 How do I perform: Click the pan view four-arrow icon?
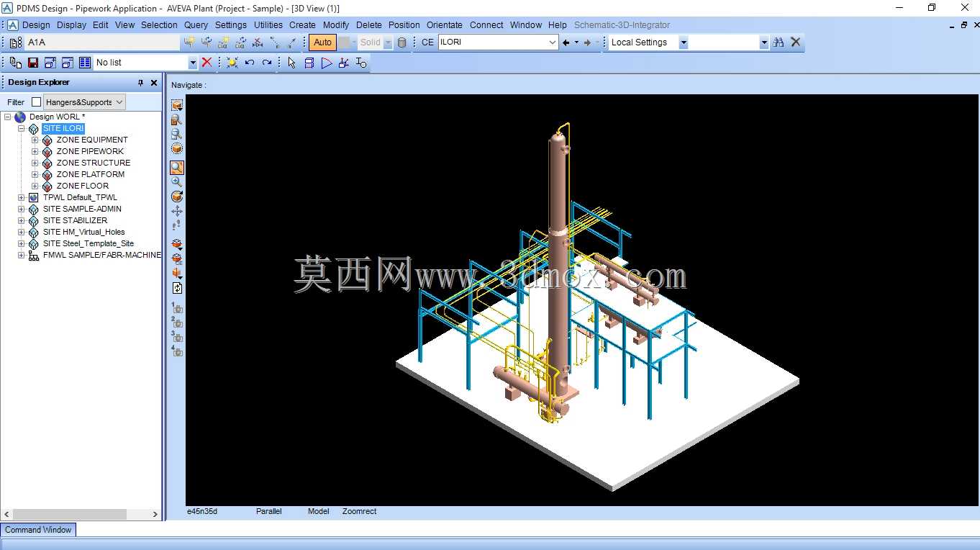[177, 211]
